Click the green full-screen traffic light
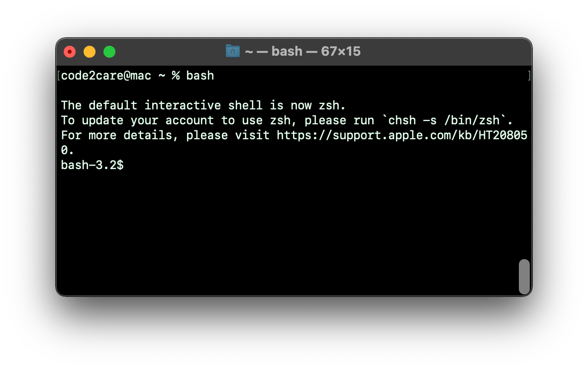The height and width of the screenshot is (370, 588). click(109, 51)
